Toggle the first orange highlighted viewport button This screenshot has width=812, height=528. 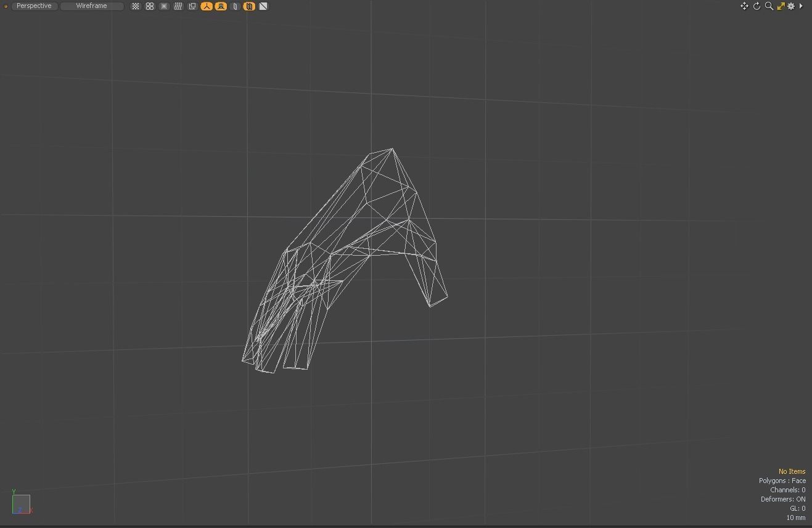point(207,6)
